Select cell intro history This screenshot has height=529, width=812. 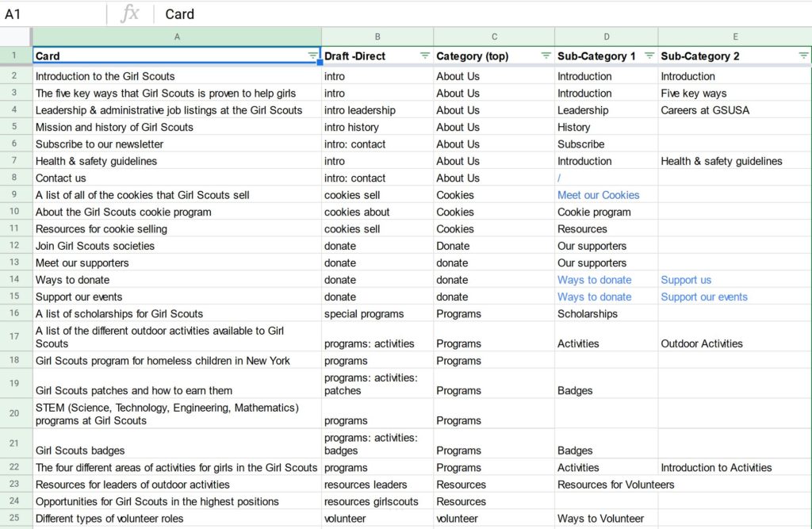click(377, 128)
